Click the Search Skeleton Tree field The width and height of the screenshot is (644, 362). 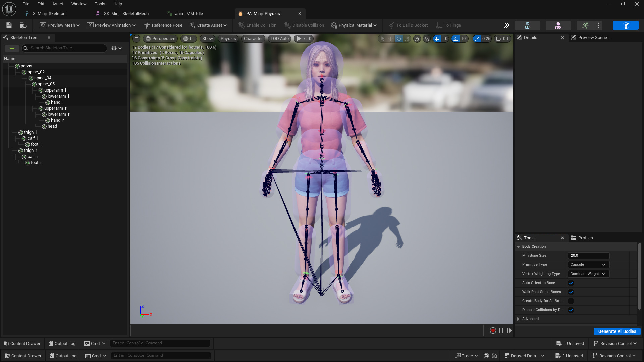pyautogui.click(x=64, y=48)
